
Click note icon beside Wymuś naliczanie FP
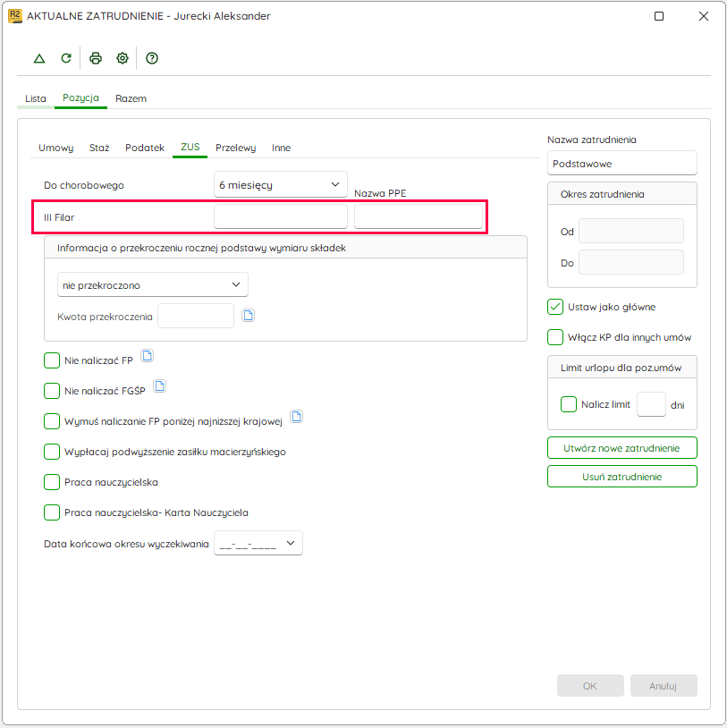(297, 417)
